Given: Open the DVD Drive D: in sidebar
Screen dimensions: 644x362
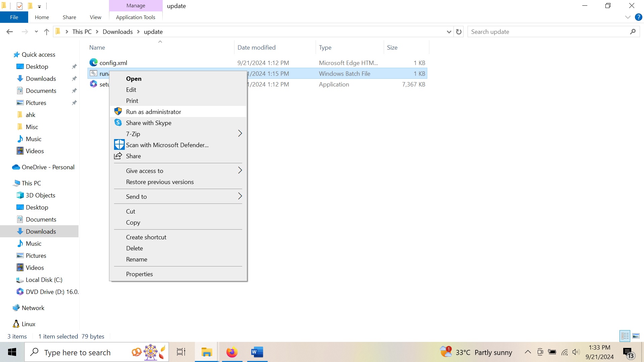Looking at the screenshot, I should click(52, 292).
